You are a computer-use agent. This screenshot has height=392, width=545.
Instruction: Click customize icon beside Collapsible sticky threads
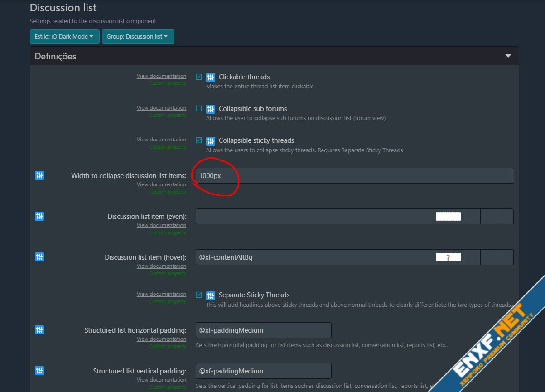[210, 140]
